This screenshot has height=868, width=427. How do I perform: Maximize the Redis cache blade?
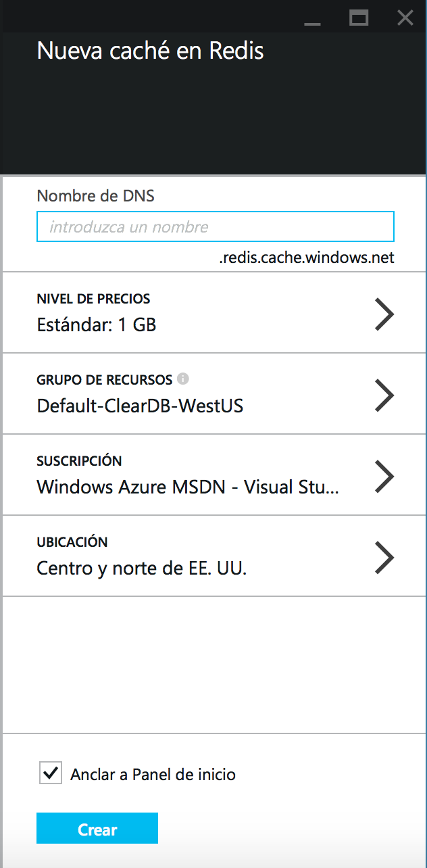coord(359,18)
